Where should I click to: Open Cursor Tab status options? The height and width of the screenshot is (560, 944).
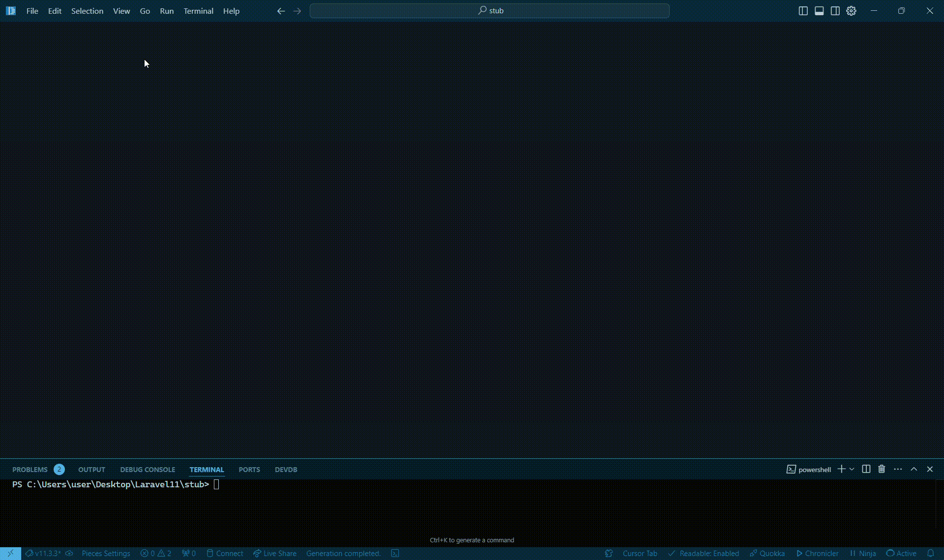640,553
